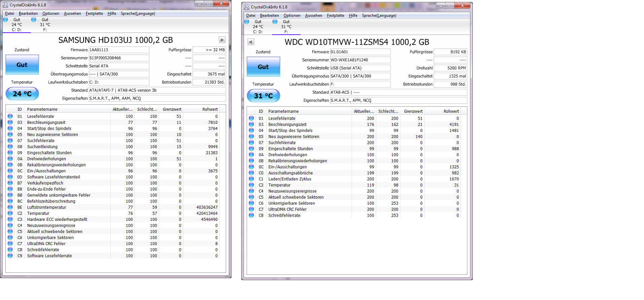Click previous disk arrow in right window

coord(251,42)
